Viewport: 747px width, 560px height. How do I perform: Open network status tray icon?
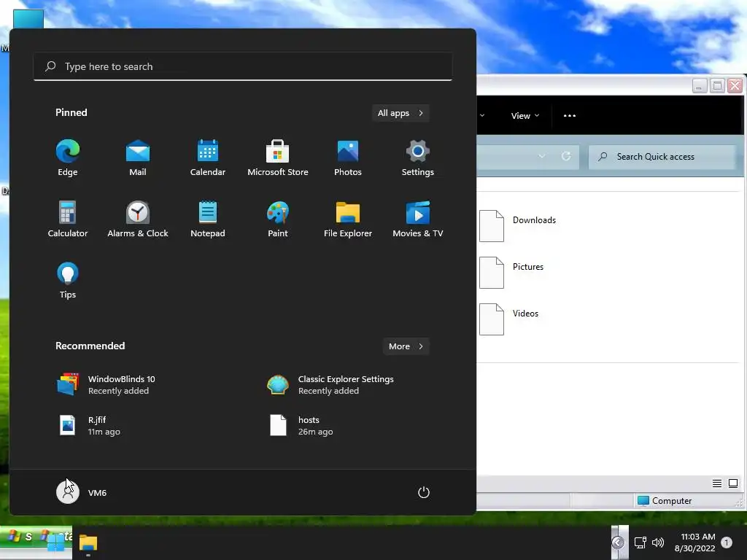click(x=640, y=542)
